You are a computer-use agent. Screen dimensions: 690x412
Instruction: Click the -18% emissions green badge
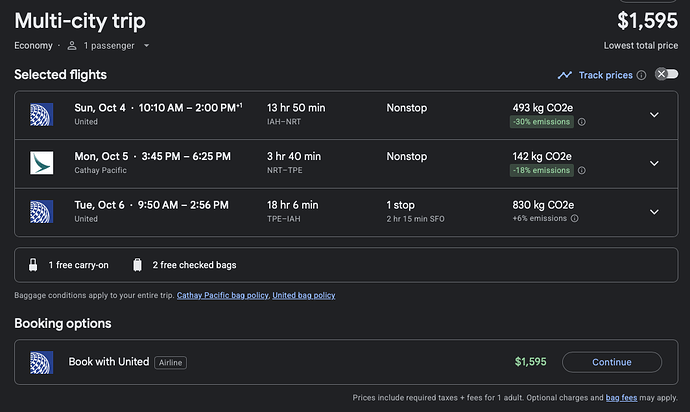[541, 170]
